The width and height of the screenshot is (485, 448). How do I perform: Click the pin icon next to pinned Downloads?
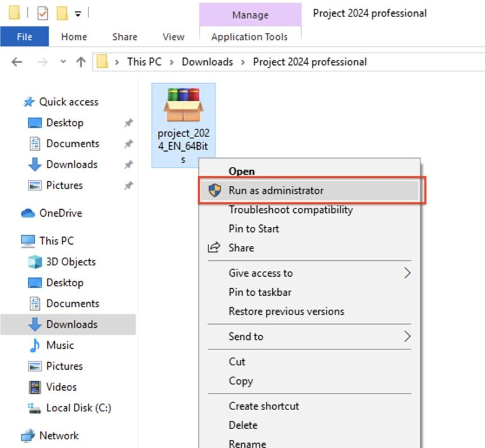click(x=129, y=164)
